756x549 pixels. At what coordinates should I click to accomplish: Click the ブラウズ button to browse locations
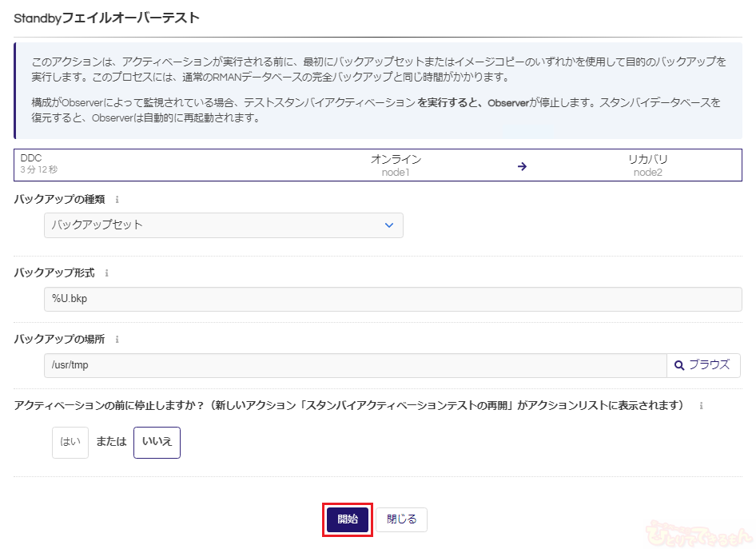pyautogui.click(x=703, y=365)
